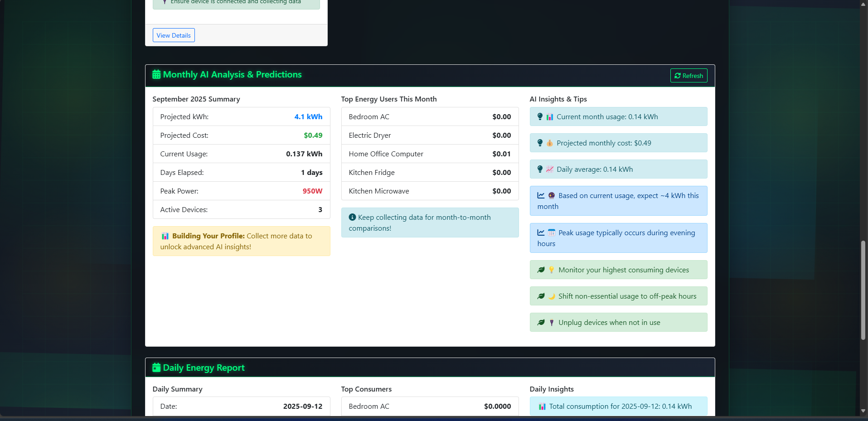Click the plug emoji in Unplug devices tip
The height and width of the screenshot is (421, 868).
551,323
